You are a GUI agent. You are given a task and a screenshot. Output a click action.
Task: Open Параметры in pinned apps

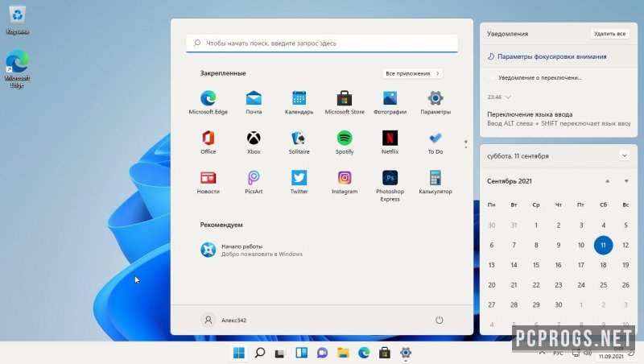[x=436, y=102]
